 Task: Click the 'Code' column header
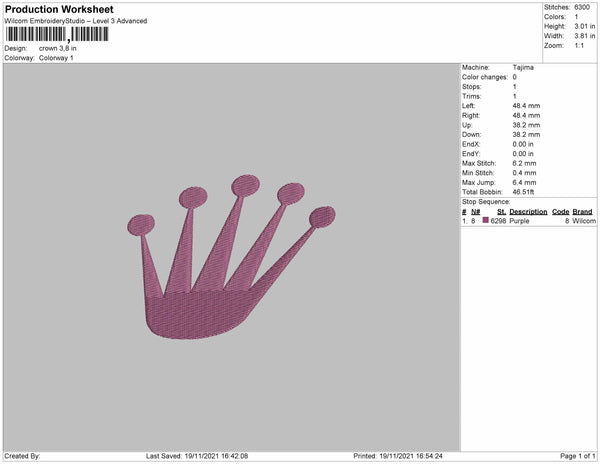click(560, 212)
